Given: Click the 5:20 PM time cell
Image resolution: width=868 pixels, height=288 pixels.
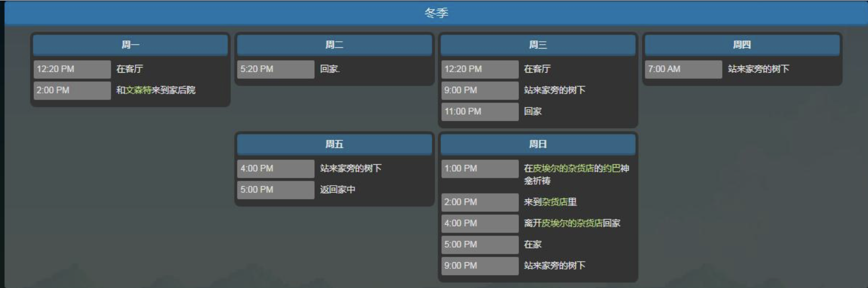Looking at the screenshot, I should [275, 69].
